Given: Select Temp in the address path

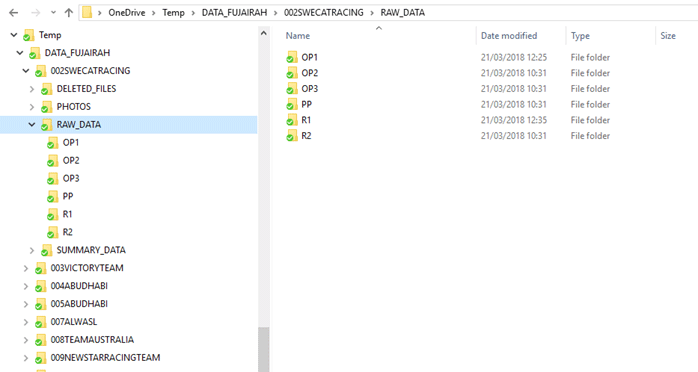Looking at the screenshot, I should 173,13.
